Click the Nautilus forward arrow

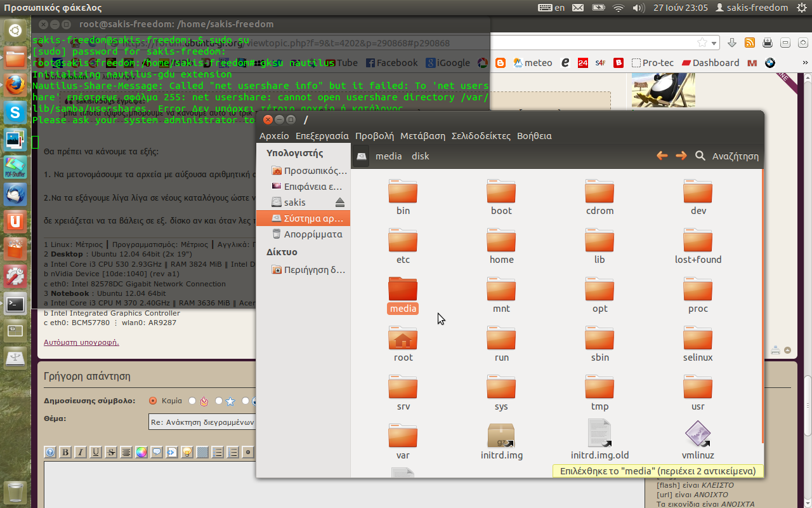tap(681, 156)
